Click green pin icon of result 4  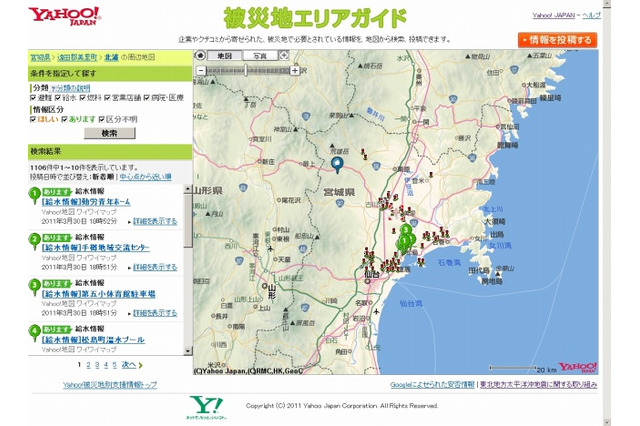pyautogui.click(x=35, y=333)
